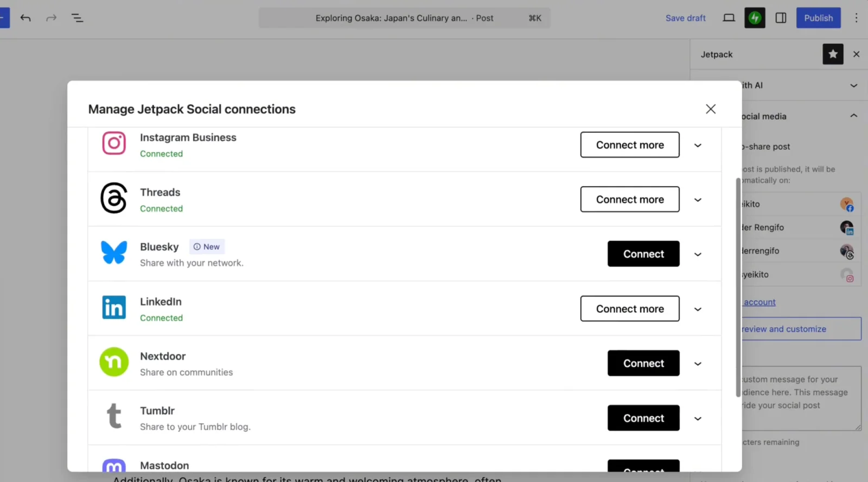Click 'Share on communities' under Nextdoor
Viewport: 868px width, 482px height.
click(x=187, y=372)
